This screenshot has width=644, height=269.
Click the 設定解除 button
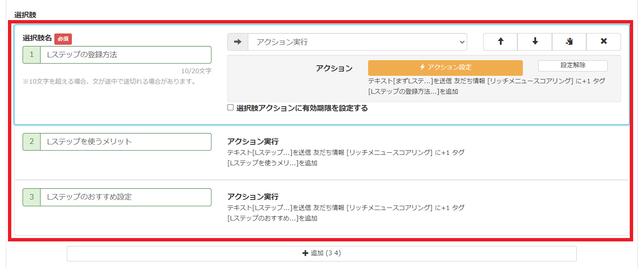coord(573,66)
